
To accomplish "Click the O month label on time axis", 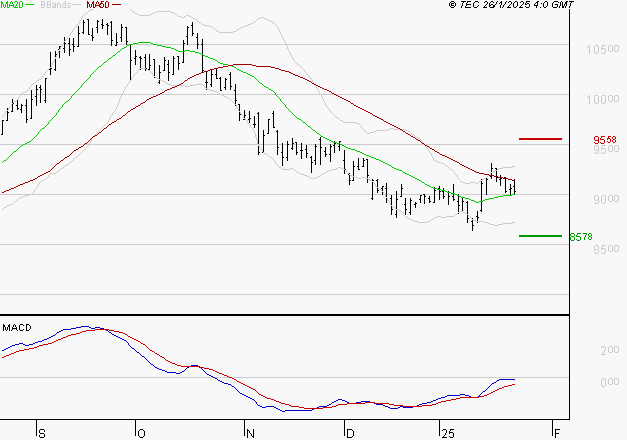I will click(x=141, y=434).
